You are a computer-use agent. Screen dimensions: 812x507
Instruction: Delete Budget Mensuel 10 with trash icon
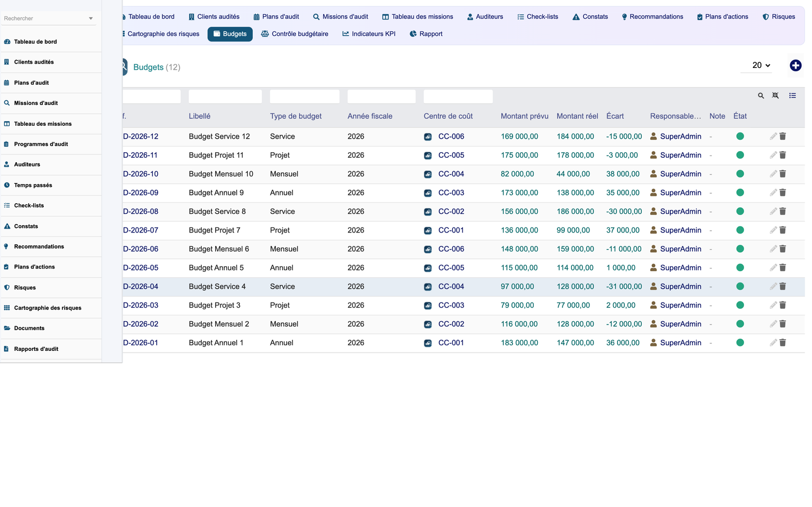783,174
